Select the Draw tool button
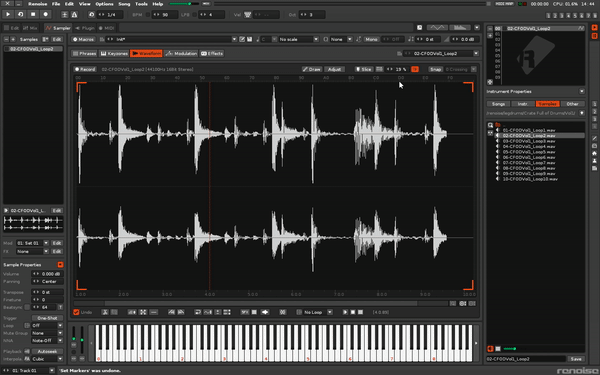The image size is (600, 375). pos(311,69)
